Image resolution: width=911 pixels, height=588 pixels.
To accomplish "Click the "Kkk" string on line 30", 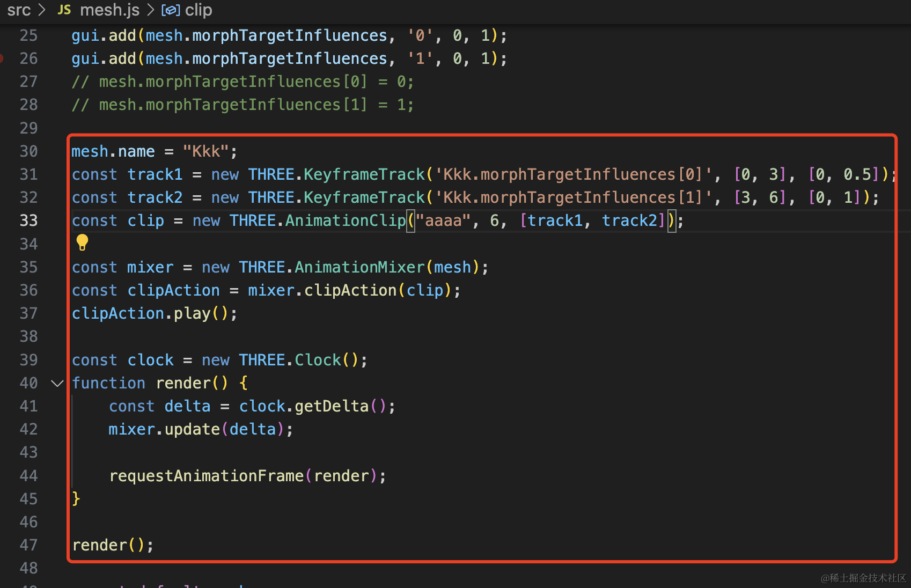I will tap(206, 151).
